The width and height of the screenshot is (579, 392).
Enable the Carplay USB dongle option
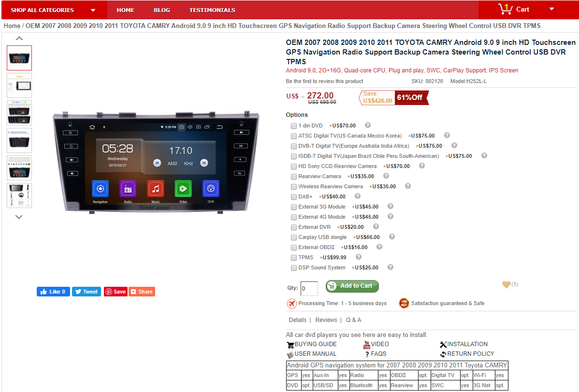294,238
